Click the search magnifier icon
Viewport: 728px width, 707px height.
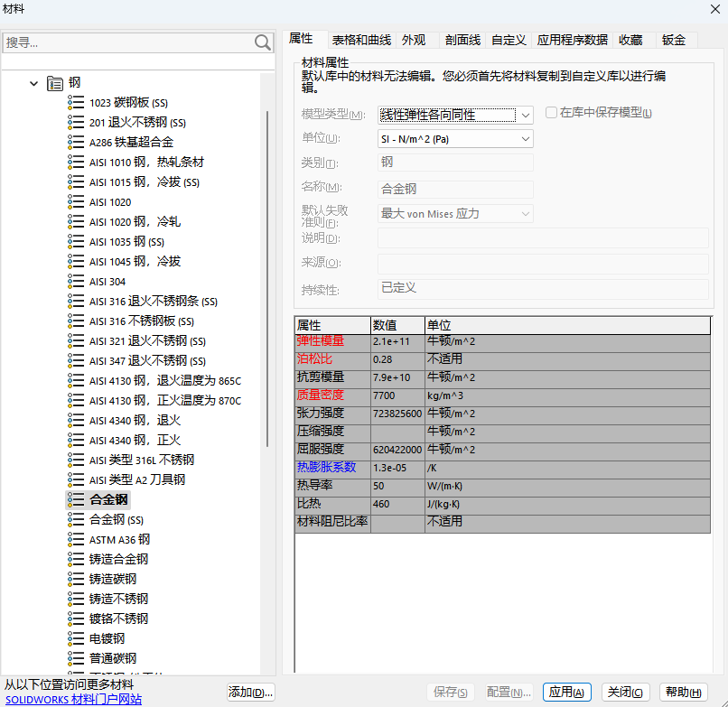(262, 42)
